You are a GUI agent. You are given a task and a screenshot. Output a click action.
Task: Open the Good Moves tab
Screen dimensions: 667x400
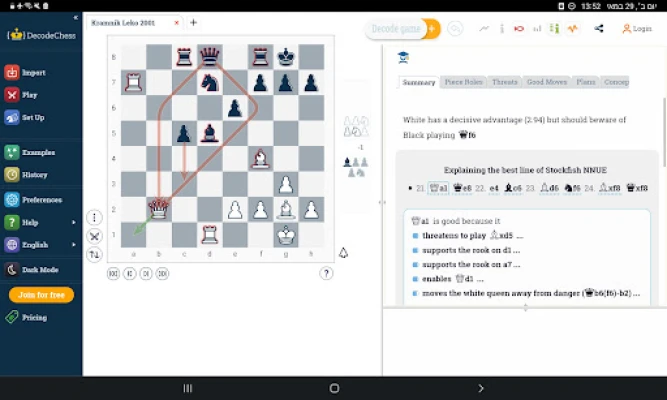tap(546, 82)
